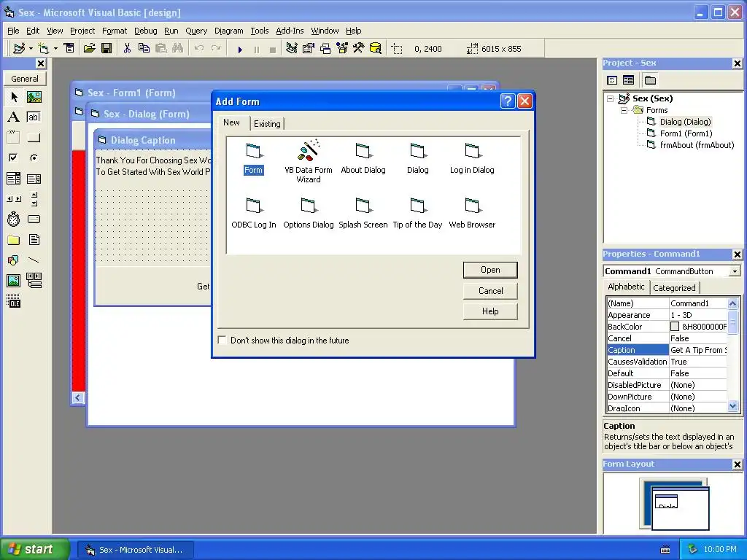The height and width of the screenshot is (560, 747).
Task: Click the Caption property value field
Action: pyautogui.click(x=698, y=350)
